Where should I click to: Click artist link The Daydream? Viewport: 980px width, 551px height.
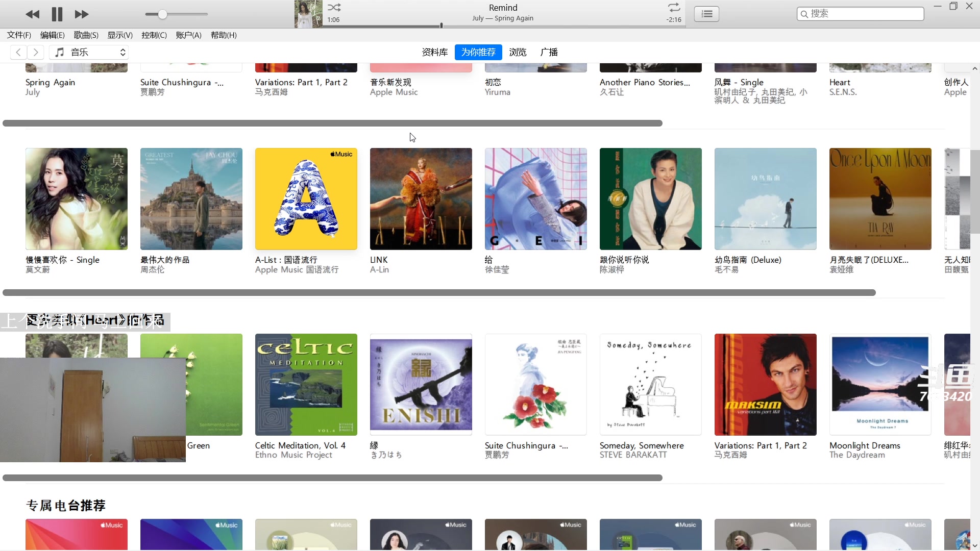click(x=857, y=455)
